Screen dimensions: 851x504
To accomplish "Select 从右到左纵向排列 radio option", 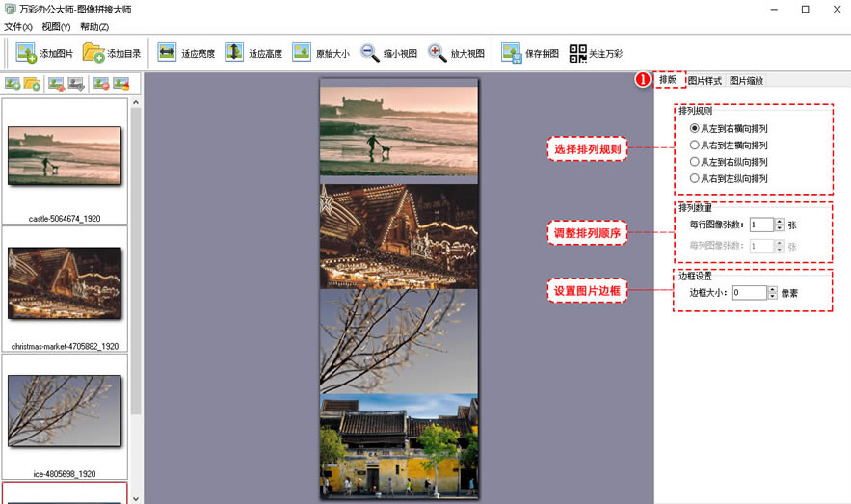I will (729, 178).
